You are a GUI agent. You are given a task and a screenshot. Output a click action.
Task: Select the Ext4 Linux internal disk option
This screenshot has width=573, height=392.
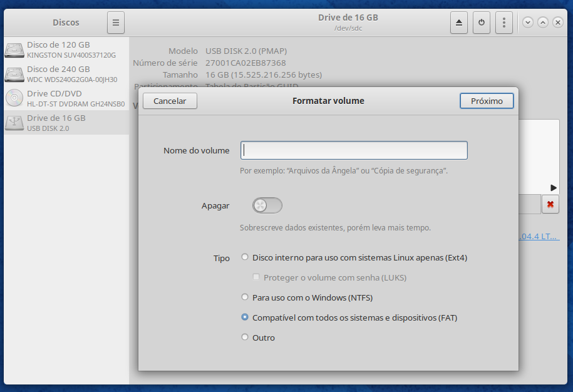pos(245,257)
